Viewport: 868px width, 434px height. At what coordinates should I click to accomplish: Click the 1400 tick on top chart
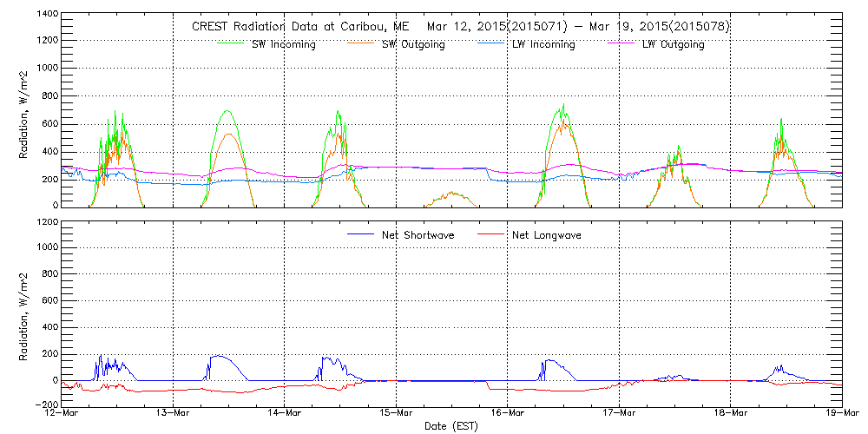(x=47, y=15)
